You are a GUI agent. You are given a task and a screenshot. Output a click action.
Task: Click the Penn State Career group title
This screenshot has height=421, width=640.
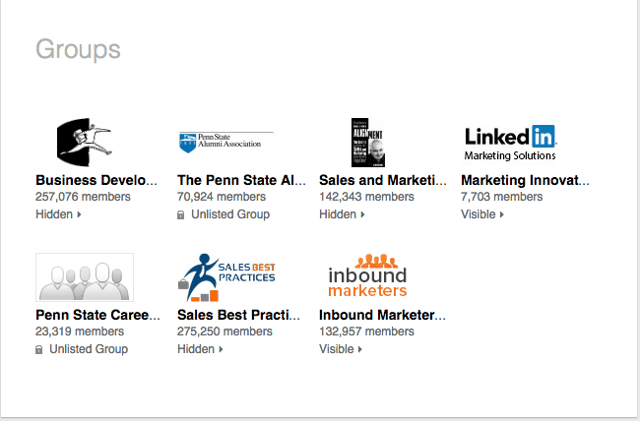tap(97, 316)
